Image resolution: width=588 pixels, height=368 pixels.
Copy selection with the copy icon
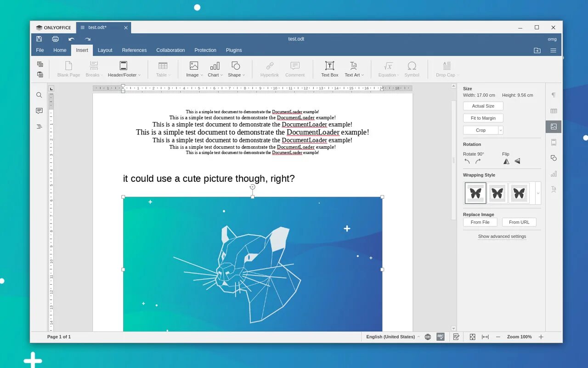point(40,64)
